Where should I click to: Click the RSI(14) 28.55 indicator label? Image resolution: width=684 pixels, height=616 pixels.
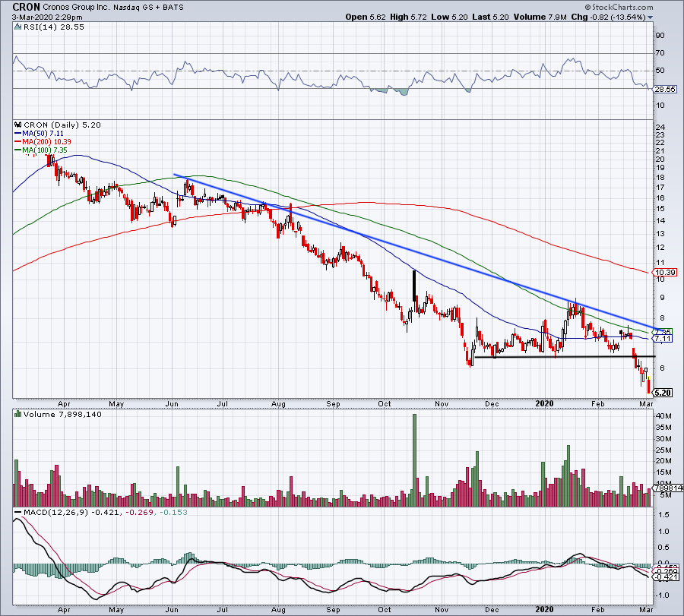54,27
